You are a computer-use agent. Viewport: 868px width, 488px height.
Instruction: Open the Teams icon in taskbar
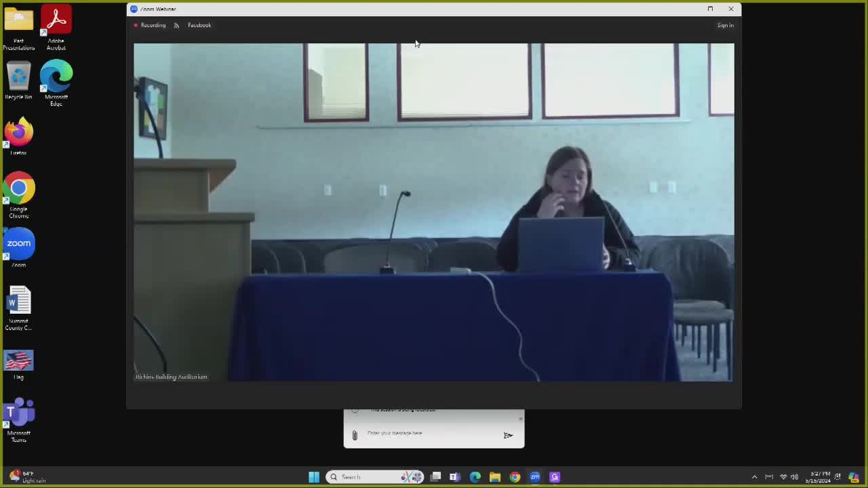454,477
